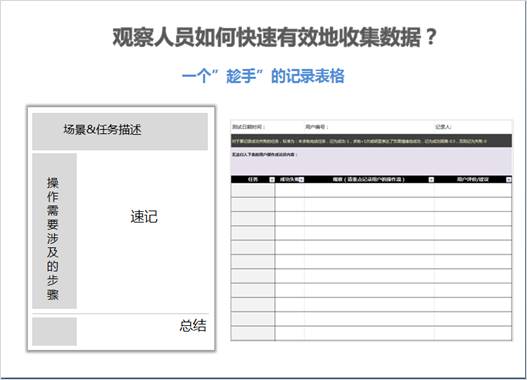Image resolution: width=527 pixels, height=380 pixels.
Task: Click the slide title 观察人员如何快速有效地收集数据
Action: tap(274, 37)
